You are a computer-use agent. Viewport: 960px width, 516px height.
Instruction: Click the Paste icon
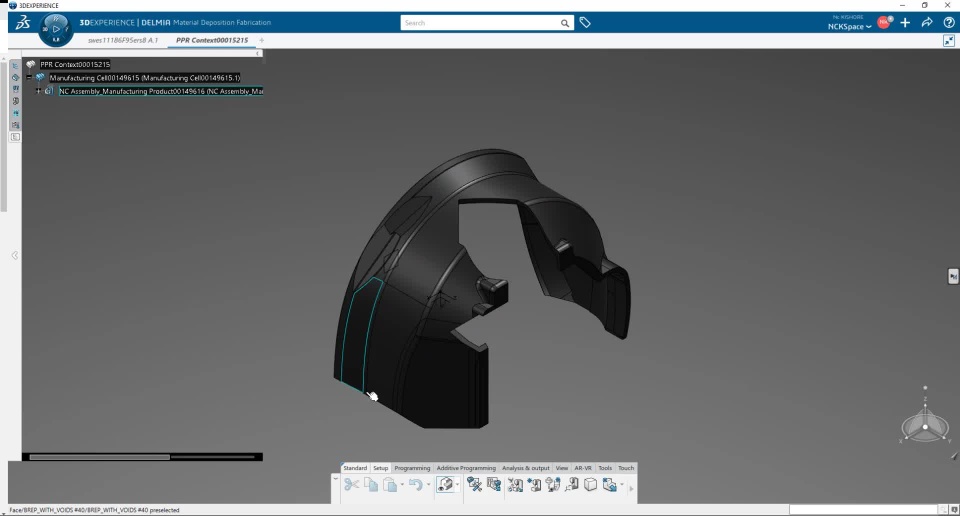coord(389,485)
